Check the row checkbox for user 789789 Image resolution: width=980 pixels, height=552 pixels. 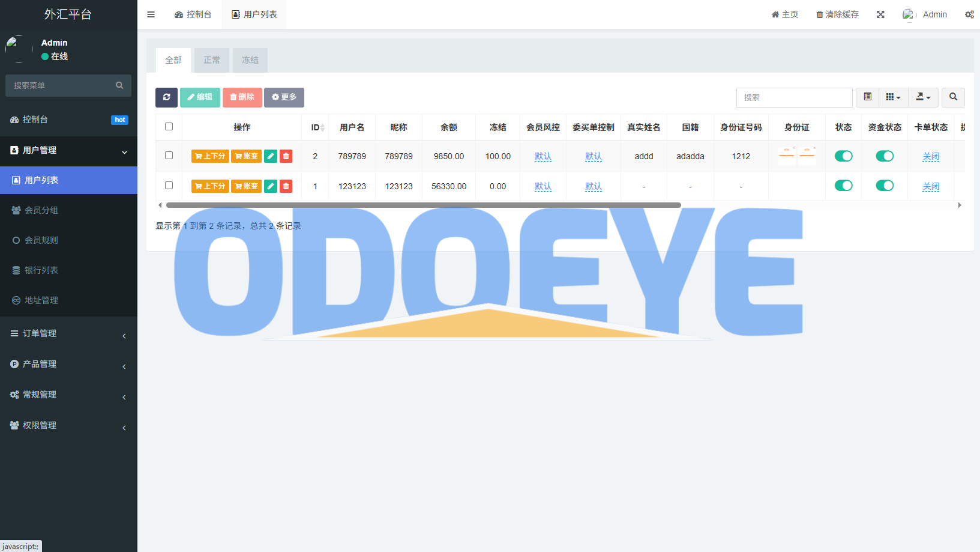click(x=169, y=156)
